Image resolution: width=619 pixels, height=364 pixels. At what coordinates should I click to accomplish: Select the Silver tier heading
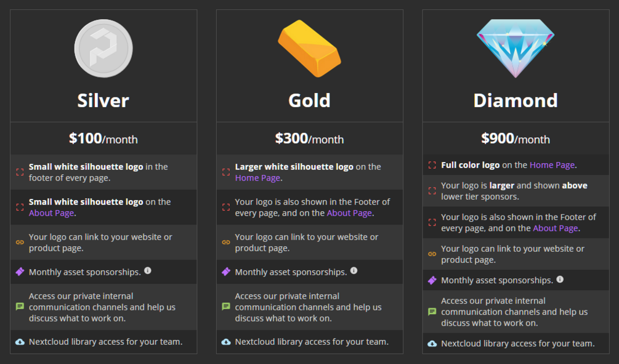103,100
